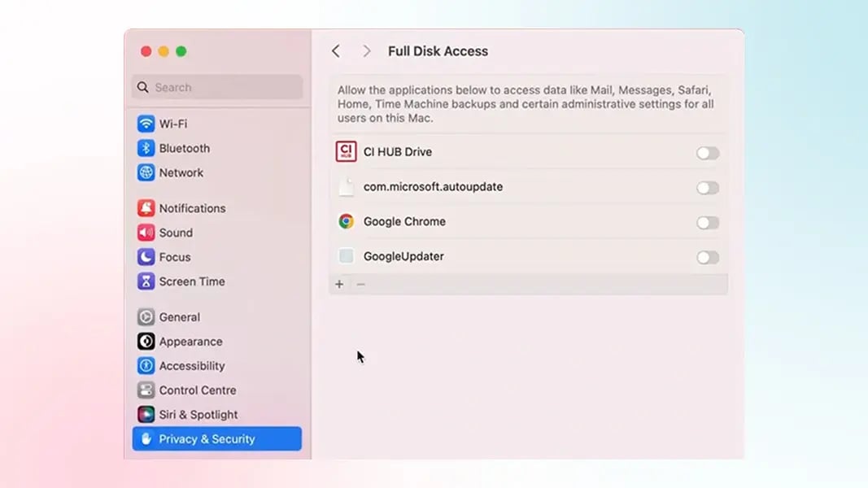
Task: Enable Full Disk Access for CI HUB Drive
Action: coord(708,153)
